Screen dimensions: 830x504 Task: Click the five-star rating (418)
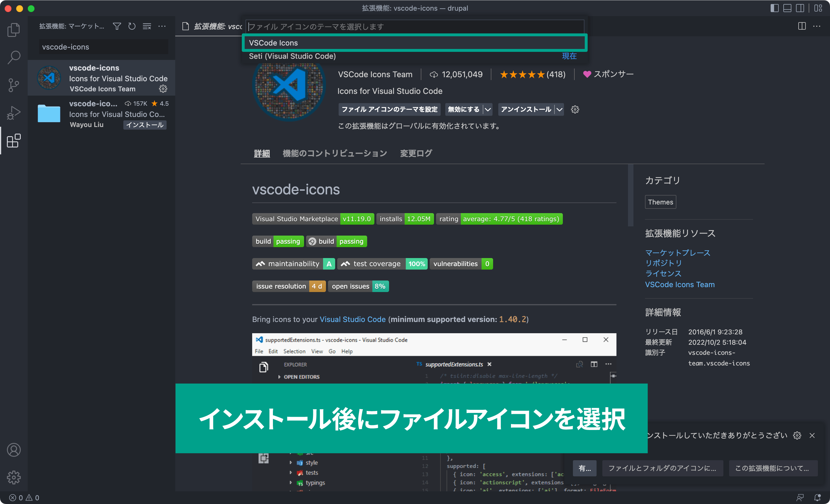click(x=532, y=74)
